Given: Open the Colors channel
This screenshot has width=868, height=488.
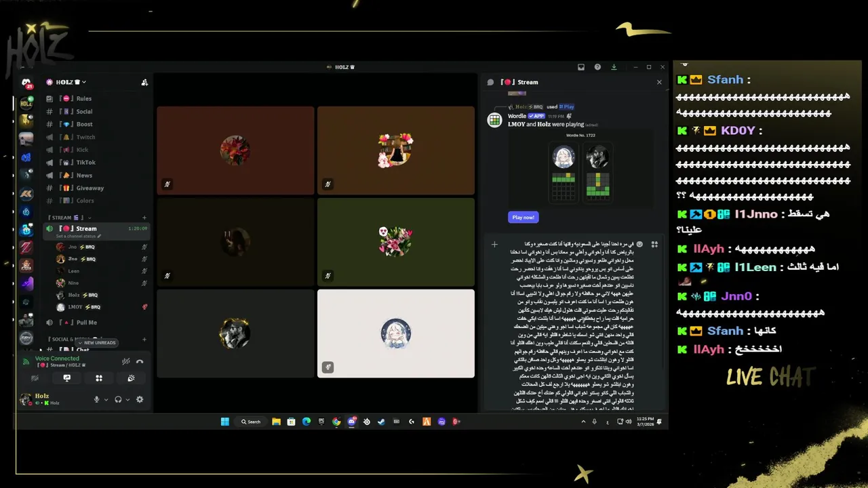Looking at the screenshot, I should click(x=96, y=201).
